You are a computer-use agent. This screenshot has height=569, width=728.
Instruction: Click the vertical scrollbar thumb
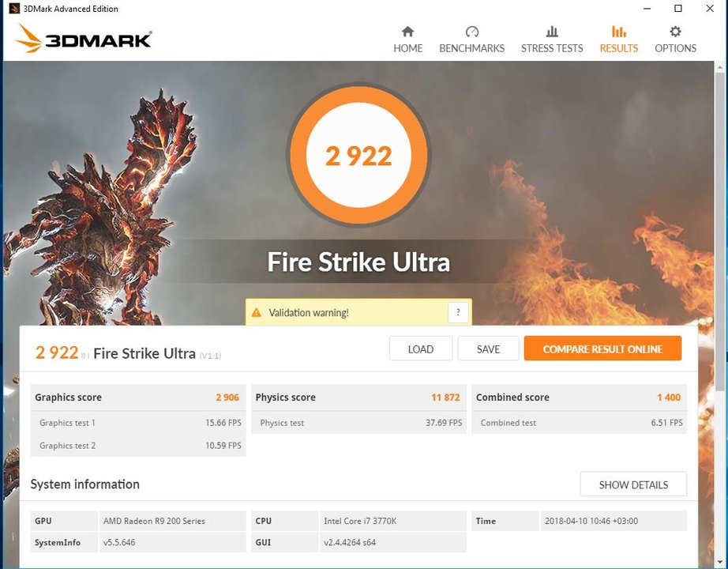(x=719, y=231)
